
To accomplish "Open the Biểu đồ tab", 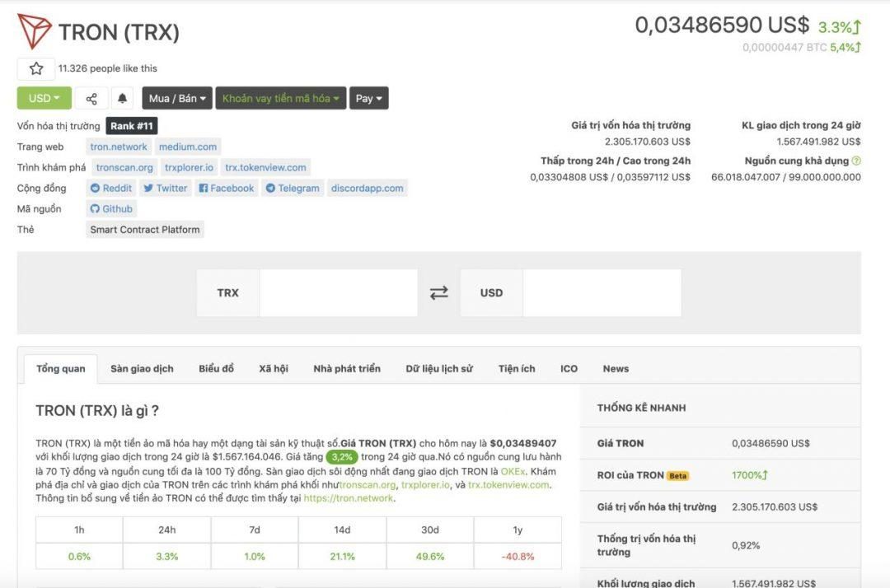I will click(216, 369).
